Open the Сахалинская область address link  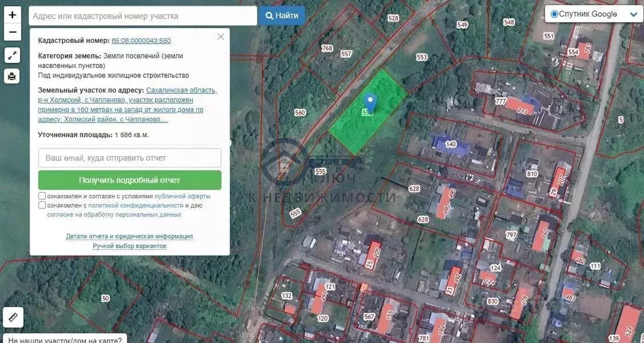[x=127, y=104]
